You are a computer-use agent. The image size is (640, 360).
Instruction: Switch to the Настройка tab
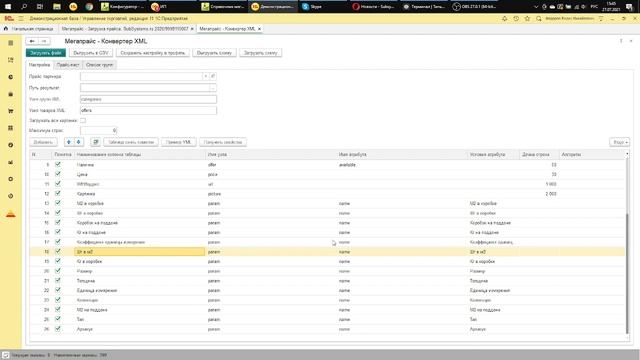point(40,65)
